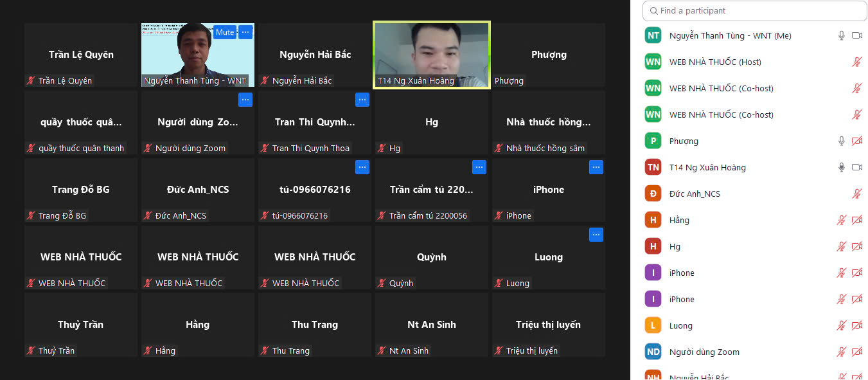This screenshot has height=380, width=868.
Task: Open more options on Người dùng Zoom tile
Action: click(x=245, y=100)
